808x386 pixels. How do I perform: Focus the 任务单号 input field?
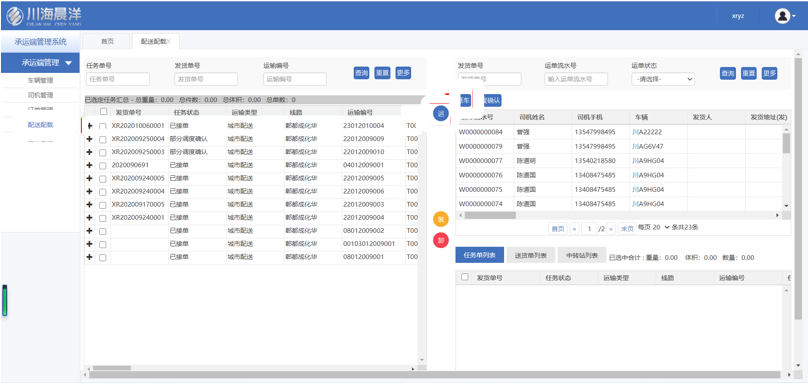[x=118, y=79]
